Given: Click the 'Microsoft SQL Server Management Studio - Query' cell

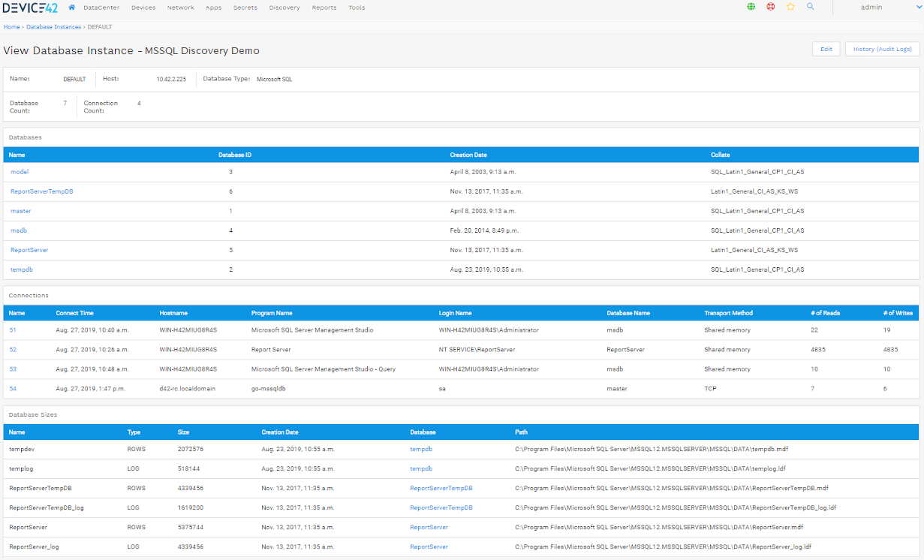Looking at the screenshot, I should 324,369.
